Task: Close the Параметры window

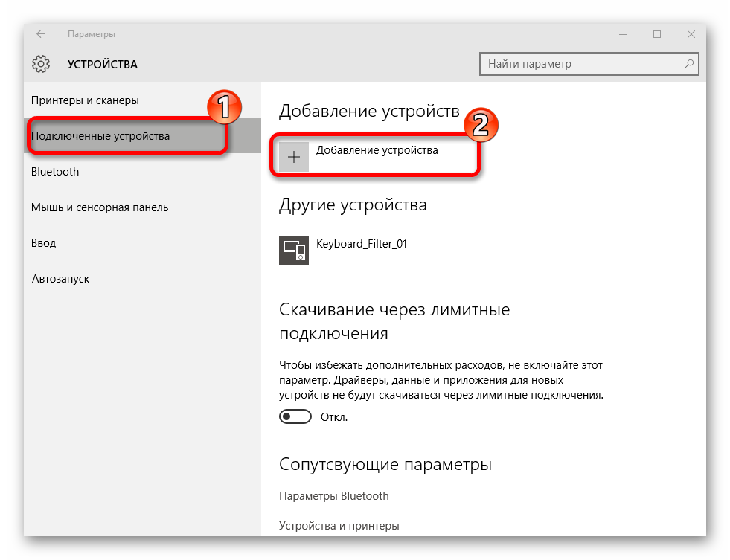Action: tap(691, 34)
